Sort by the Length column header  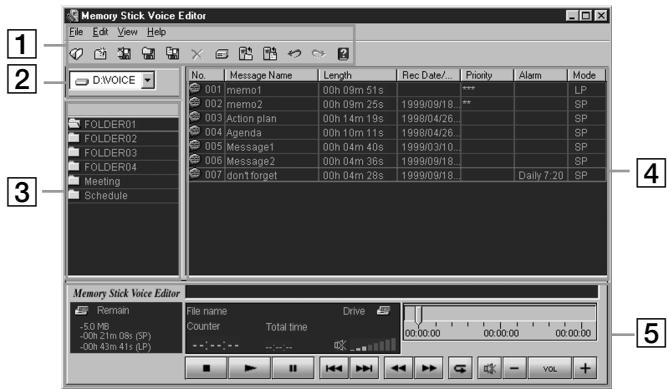(357, 75)
